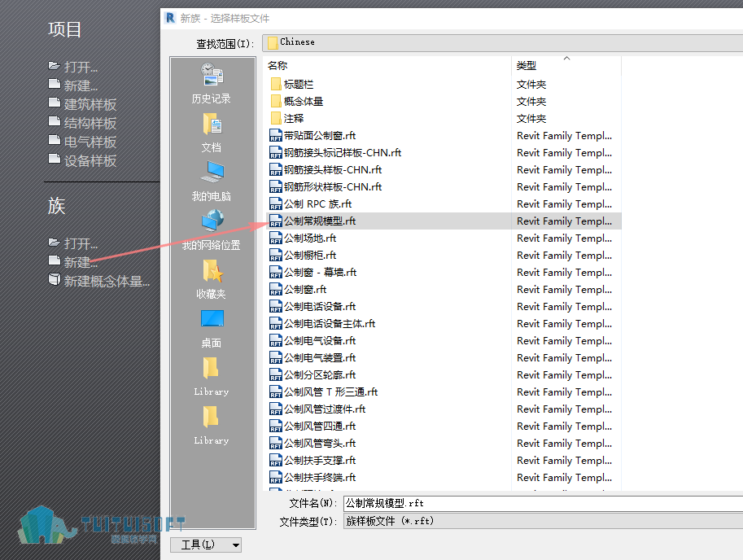Viewport: 743px width, 560px height.
Task: Select the 注释 folder
Action: (x=287, y=119)
